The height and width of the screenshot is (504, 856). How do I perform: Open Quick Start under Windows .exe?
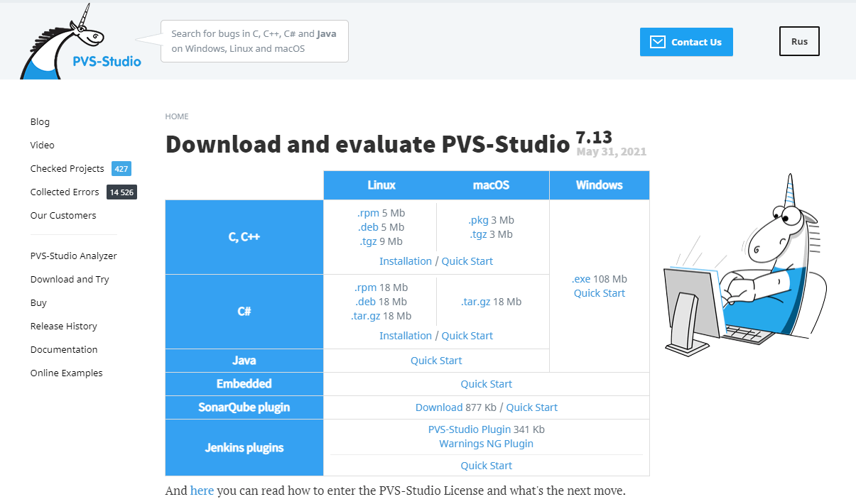click(x=600, y=293)
